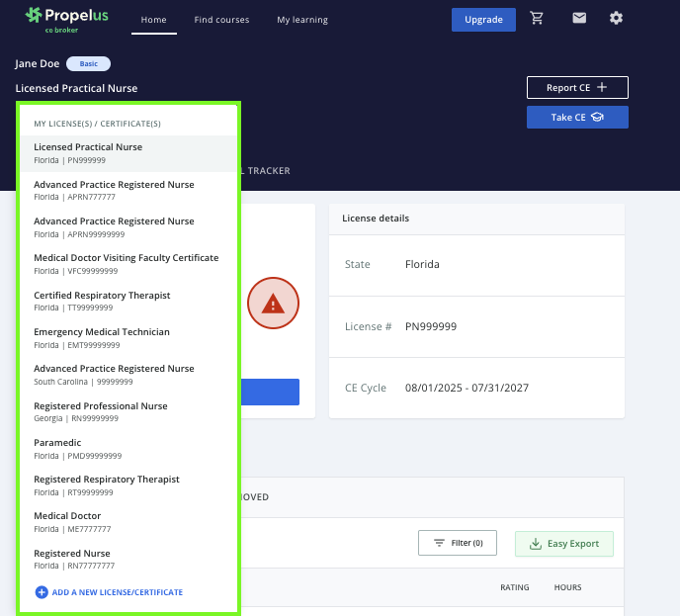Image resolution: width=680 pixels, height=616 pixels.
Task: Switch to the My learning tab
Action: coord(301,20)
